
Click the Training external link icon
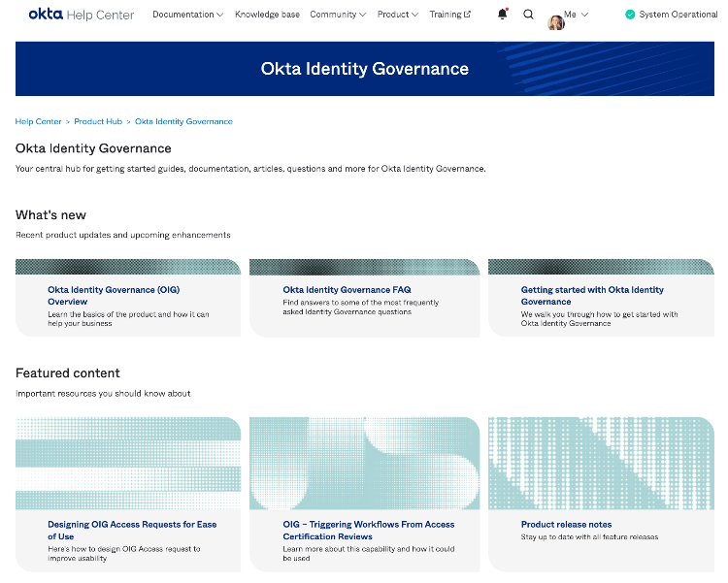467,15
